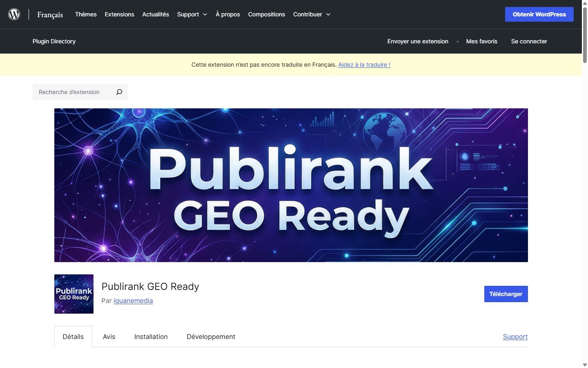Go to Actualités in top navigation
The image size is (588, 368).
[x=156, y=14]
